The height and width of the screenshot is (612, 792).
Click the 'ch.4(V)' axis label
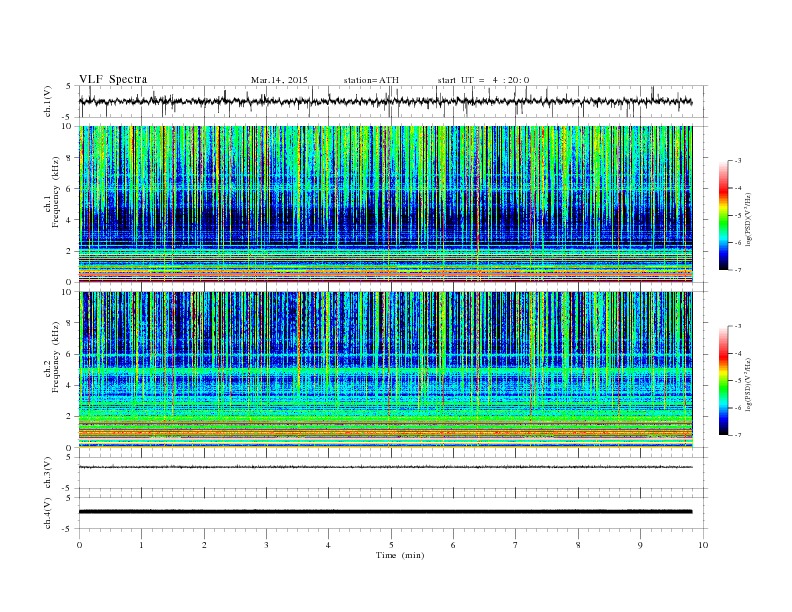48,513
